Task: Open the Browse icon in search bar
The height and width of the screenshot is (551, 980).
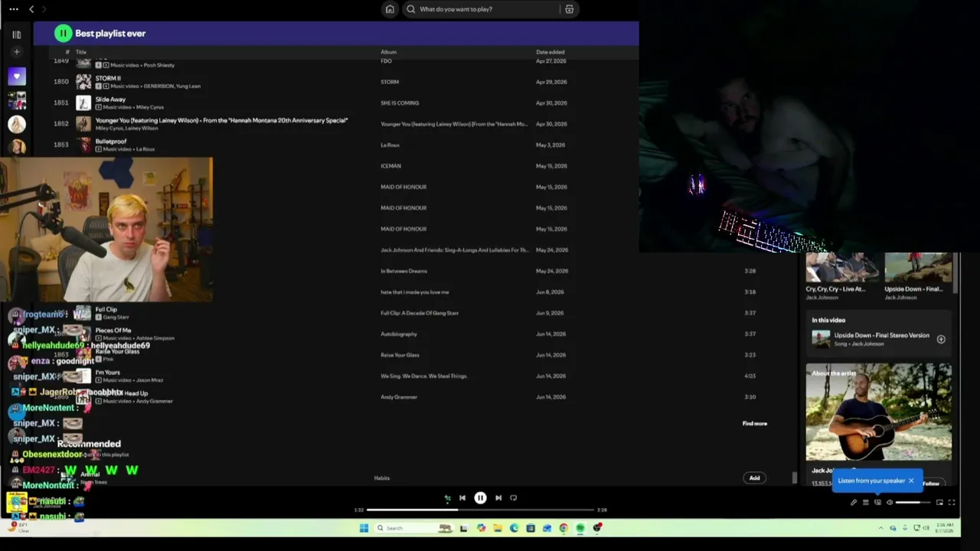Action: coord(569,9)
